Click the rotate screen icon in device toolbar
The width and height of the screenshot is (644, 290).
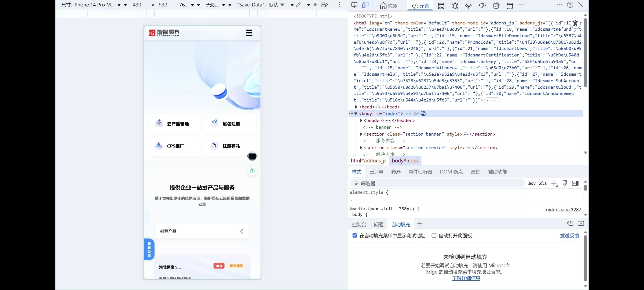pos(324,5)
